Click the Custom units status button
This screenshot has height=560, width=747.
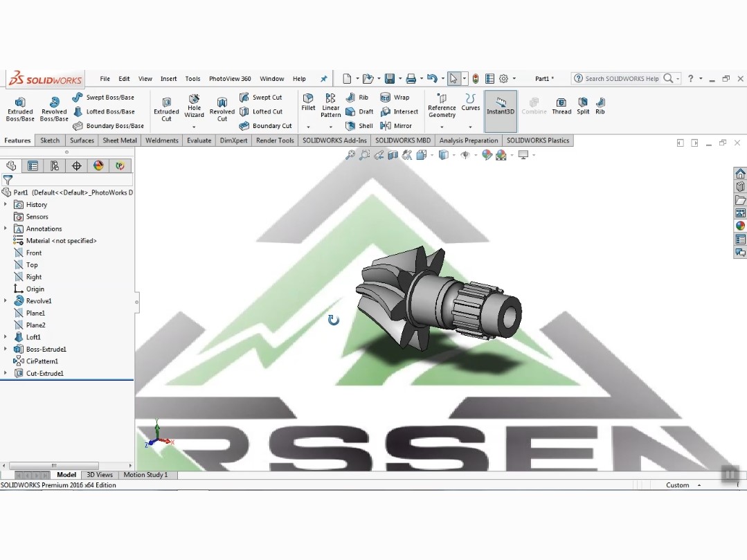(677, 485)
